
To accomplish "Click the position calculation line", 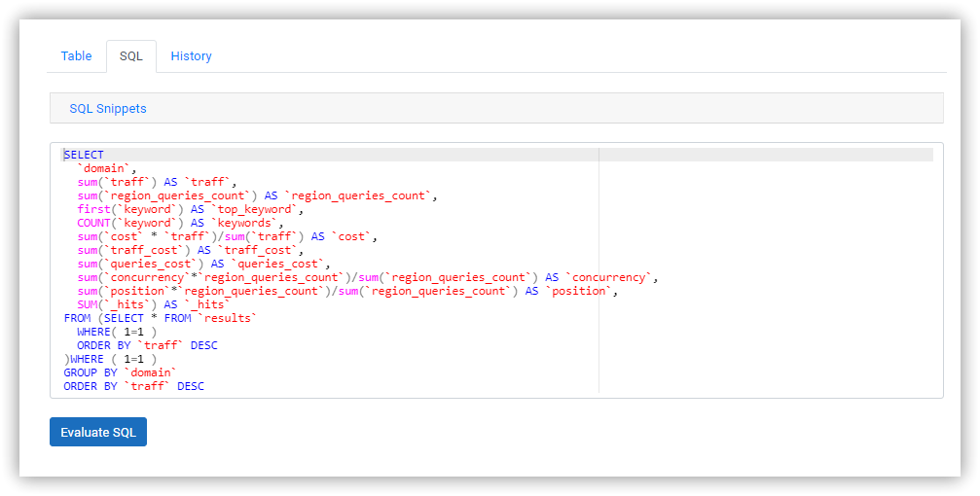I will point(347,291).
